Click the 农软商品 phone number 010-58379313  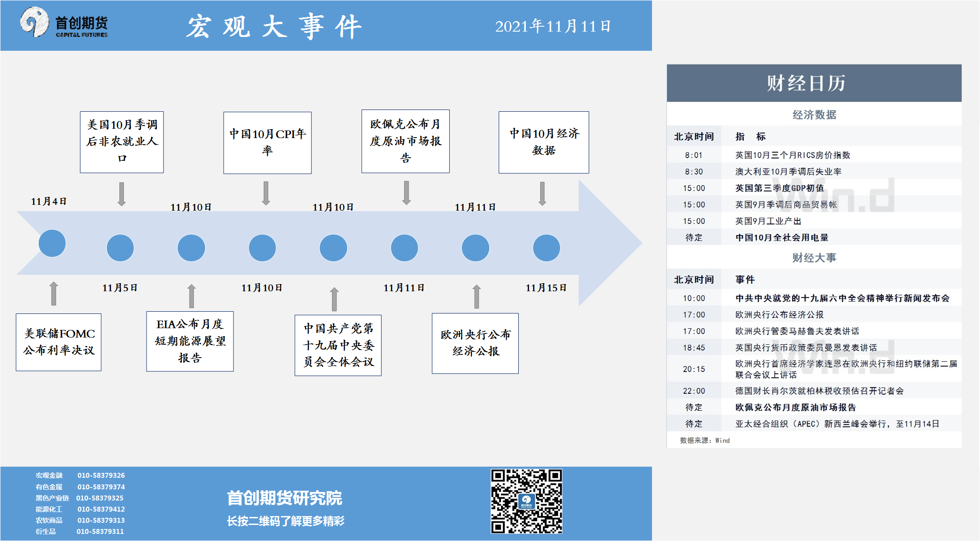101,520
